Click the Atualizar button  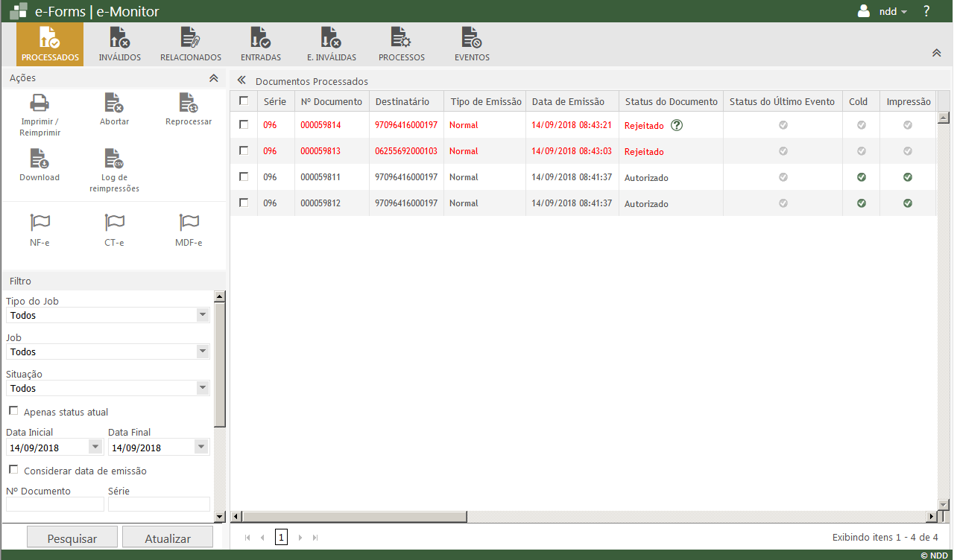click(x=168, y=538)
